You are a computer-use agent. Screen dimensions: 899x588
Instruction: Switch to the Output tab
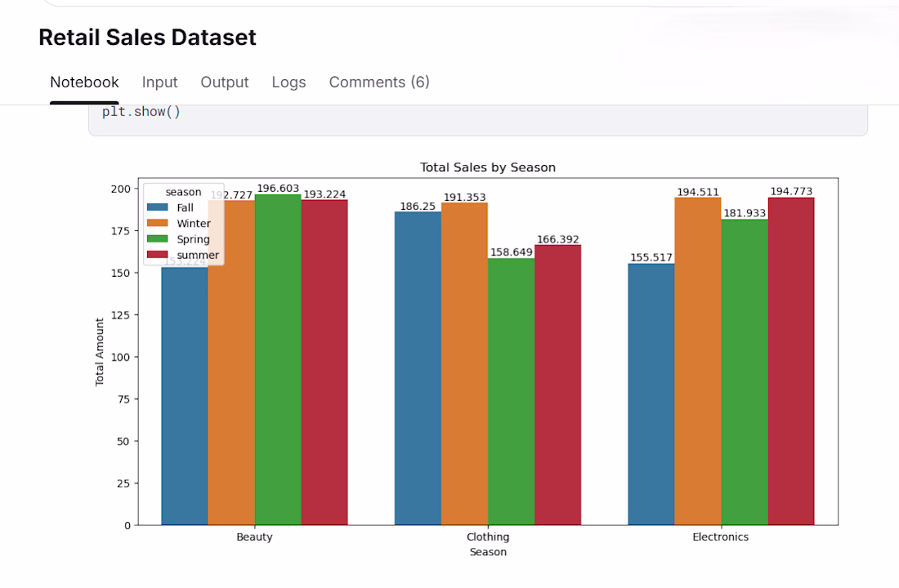[225, 82]
